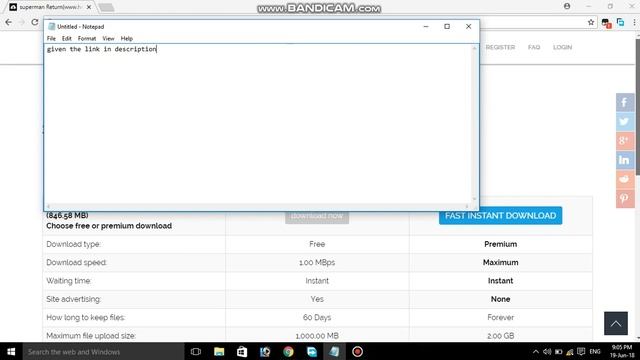Open the Bandicam recorder taskbar icon
This screenshot has height=360, width=640.
[x=357, y=351]
